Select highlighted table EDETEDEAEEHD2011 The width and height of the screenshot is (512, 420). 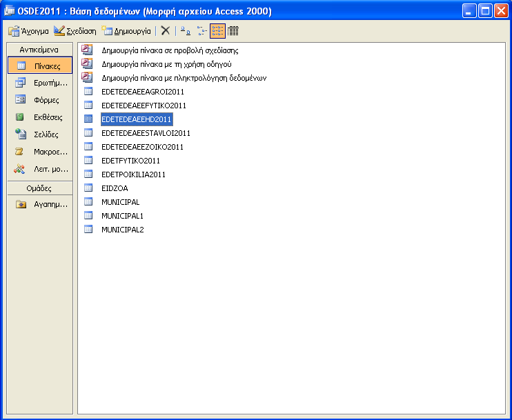(137, 119)
